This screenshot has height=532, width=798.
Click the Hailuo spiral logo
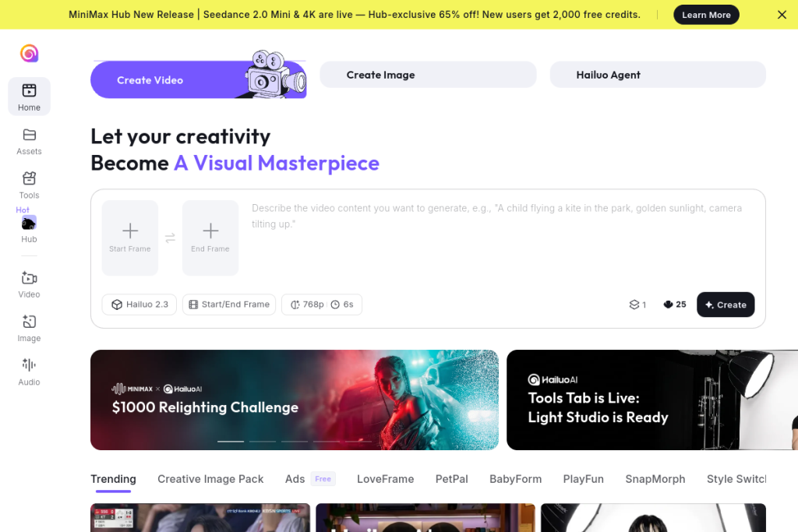pyautogui.click(x=29, y=53)
